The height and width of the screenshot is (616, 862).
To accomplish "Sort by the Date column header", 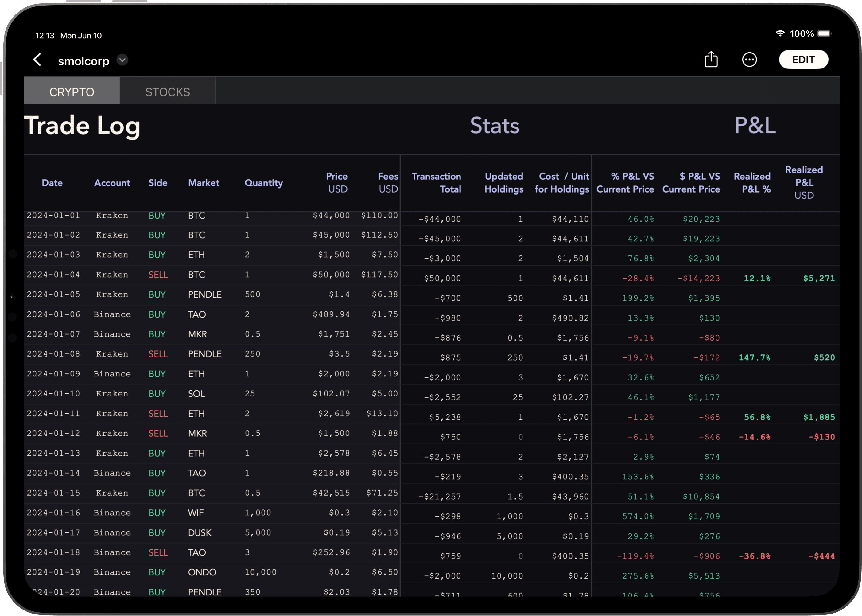I will pyautogui.click(x=52, y=183).
